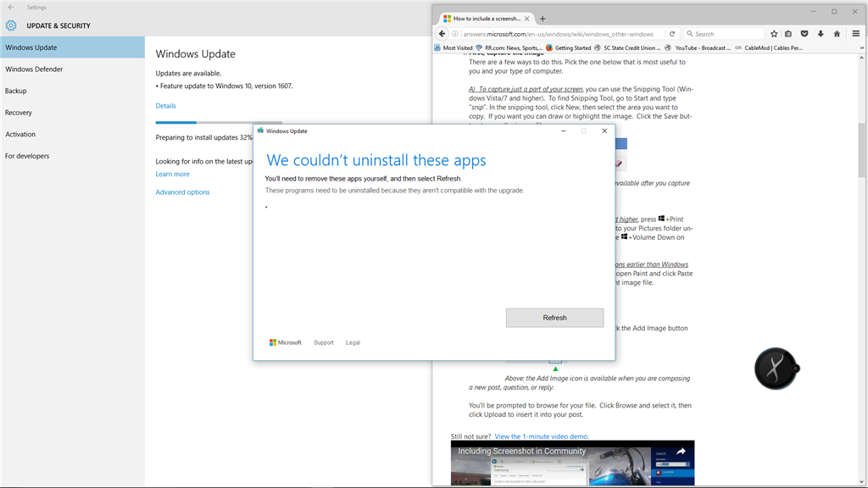This screenshot has height=488, width=868.
Task: Open the Details link under available updates
Action: 165,106
